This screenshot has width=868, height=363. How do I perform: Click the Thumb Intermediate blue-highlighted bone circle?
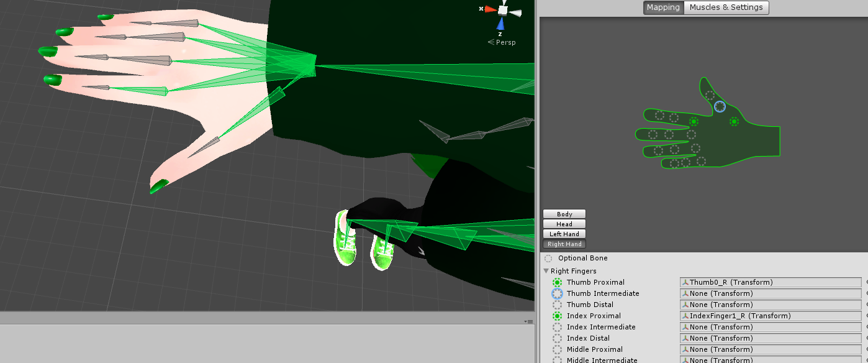click(x=557, y=293)
